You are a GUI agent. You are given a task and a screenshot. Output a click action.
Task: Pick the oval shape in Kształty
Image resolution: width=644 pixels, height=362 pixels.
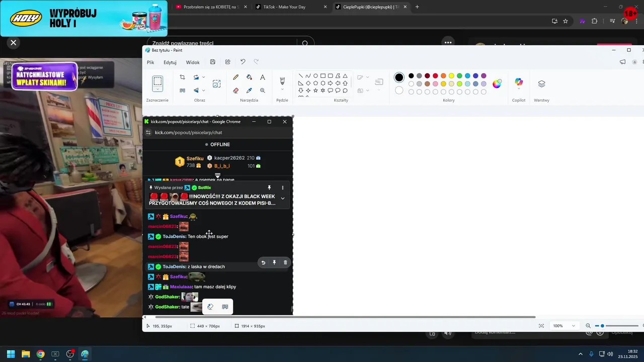pyautogui.click(x=315, y=76)
